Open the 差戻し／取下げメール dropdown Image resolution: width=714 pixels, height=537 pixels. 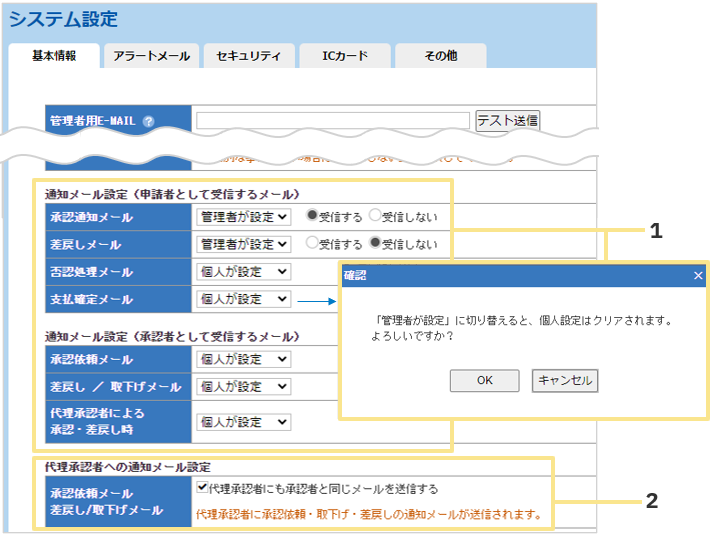point(243,386)
